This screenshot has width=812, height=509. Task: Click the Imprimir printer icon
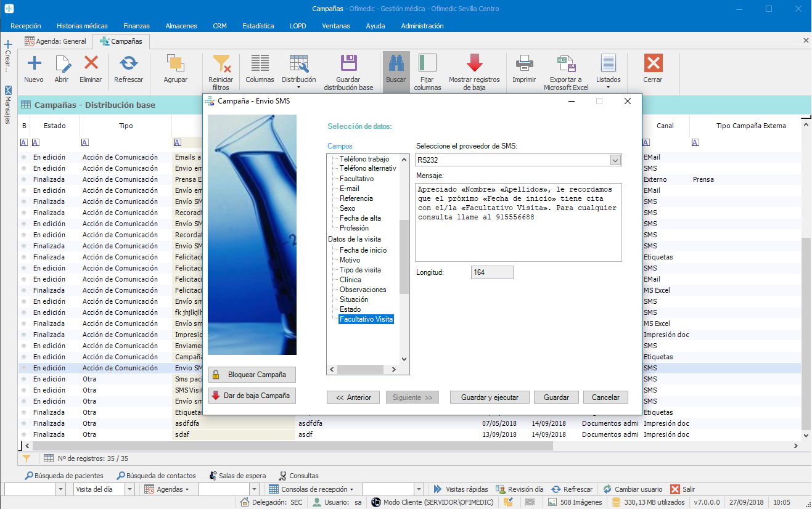point(524,63)
